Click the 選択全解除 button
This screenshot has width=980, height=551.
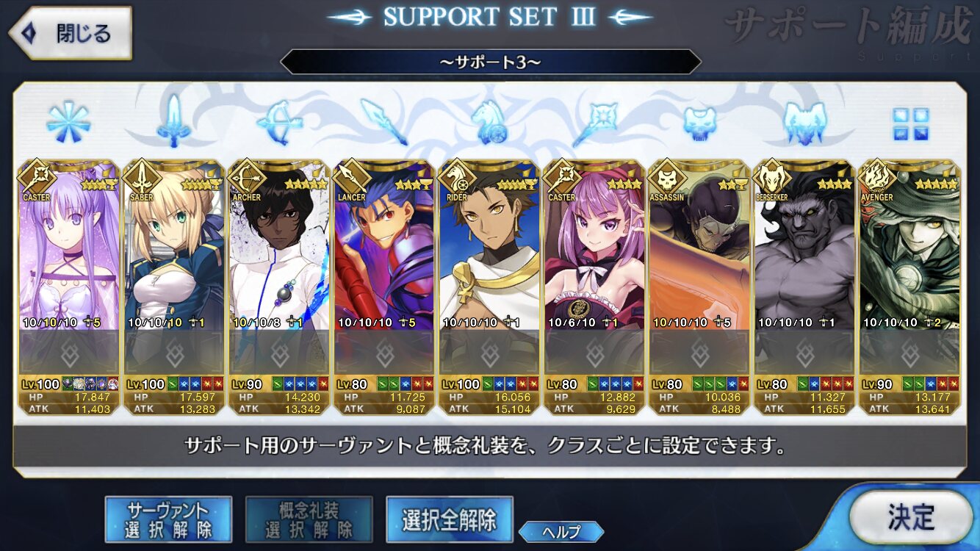pyautogui.click(x=449, y=519)
